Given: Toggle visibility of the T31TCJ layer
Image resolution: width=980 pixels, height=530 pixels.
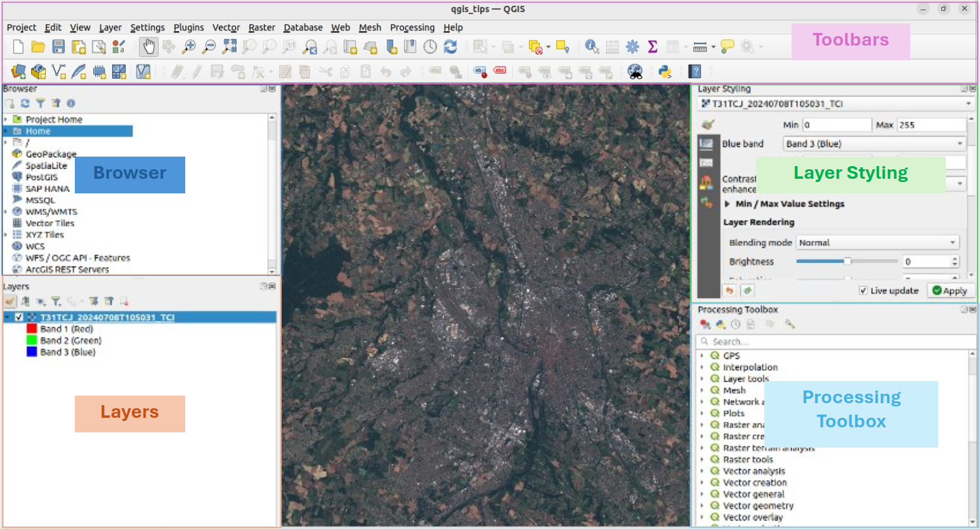Looking at the screenshot, I should (19, 317).
